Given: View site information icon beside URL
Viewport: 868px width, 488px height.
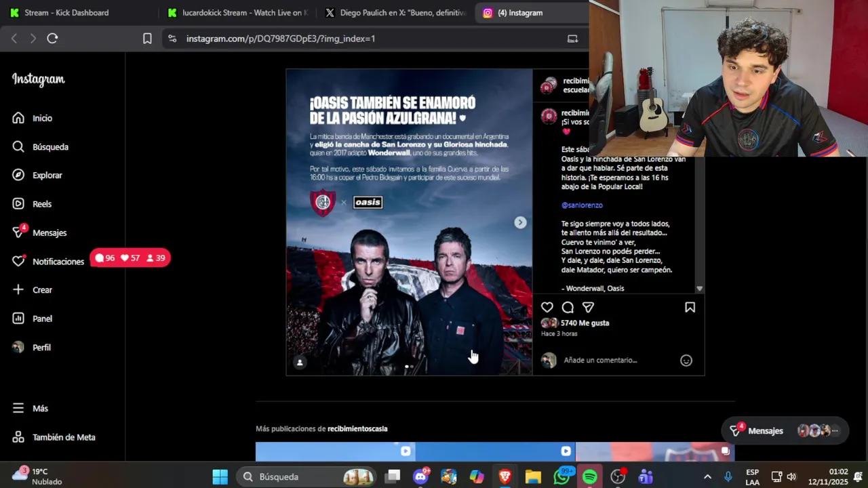Looking at the screenshot, I should click(x=172, y=39).
